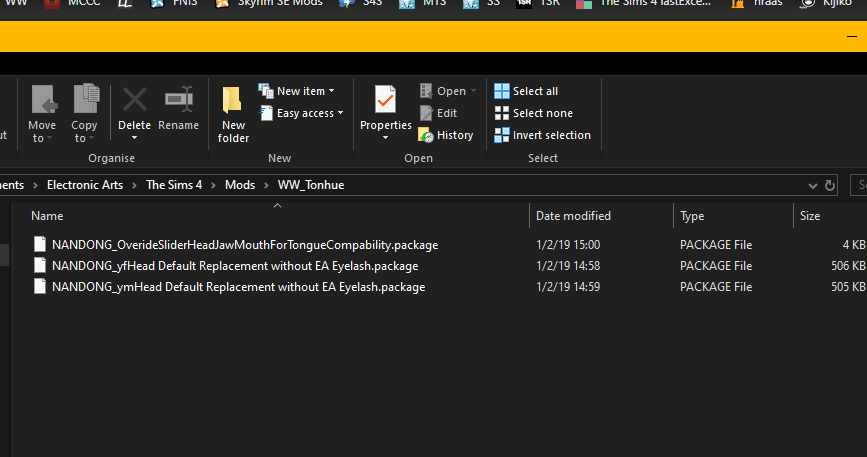Click WW_Tonhue in the breadcrumb path
867x457 pixels.
(311, 185)
